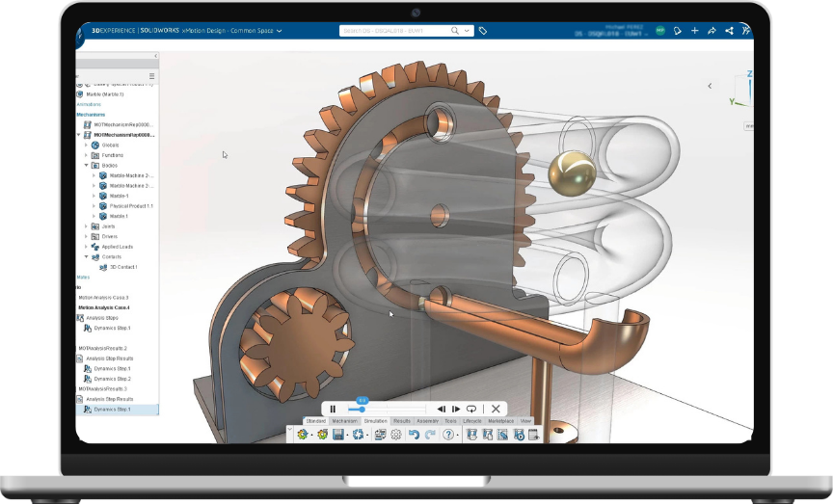Pause the motion animation playback
The image size is (833, 504).
point(333,409)
